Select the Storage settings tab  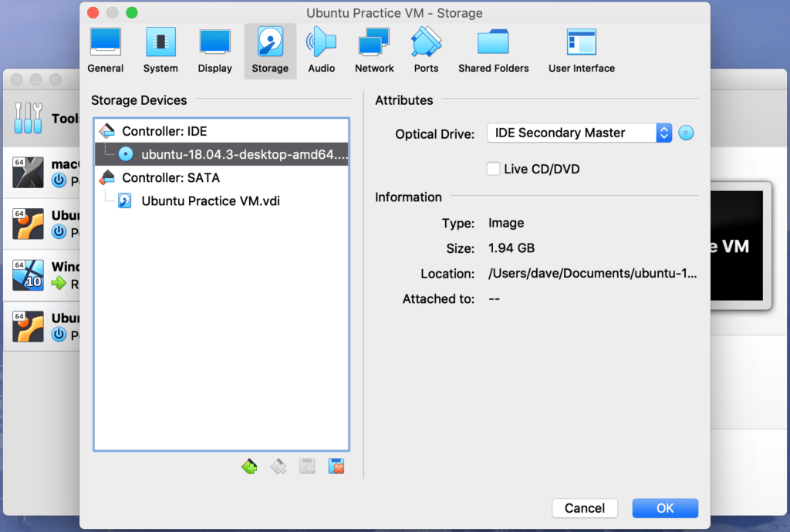pos(270,51)
